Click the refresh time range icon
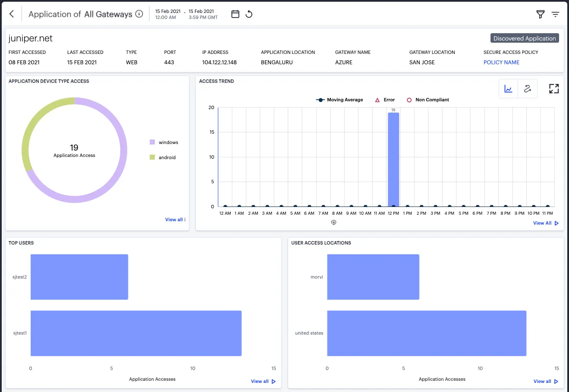The image size is (569, 392). (249, 14)
